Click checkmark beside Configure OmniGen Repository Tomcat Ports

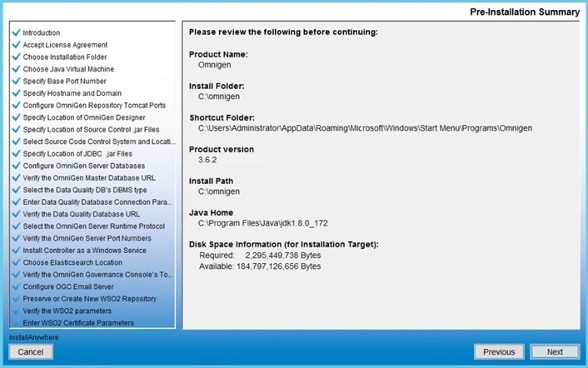coord(16,105)
